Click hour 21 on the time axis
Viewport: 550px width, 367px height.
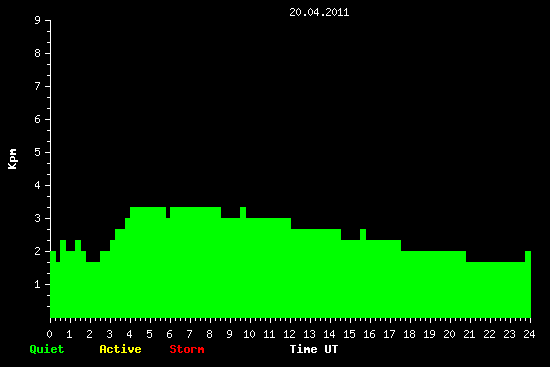[469, 334]
